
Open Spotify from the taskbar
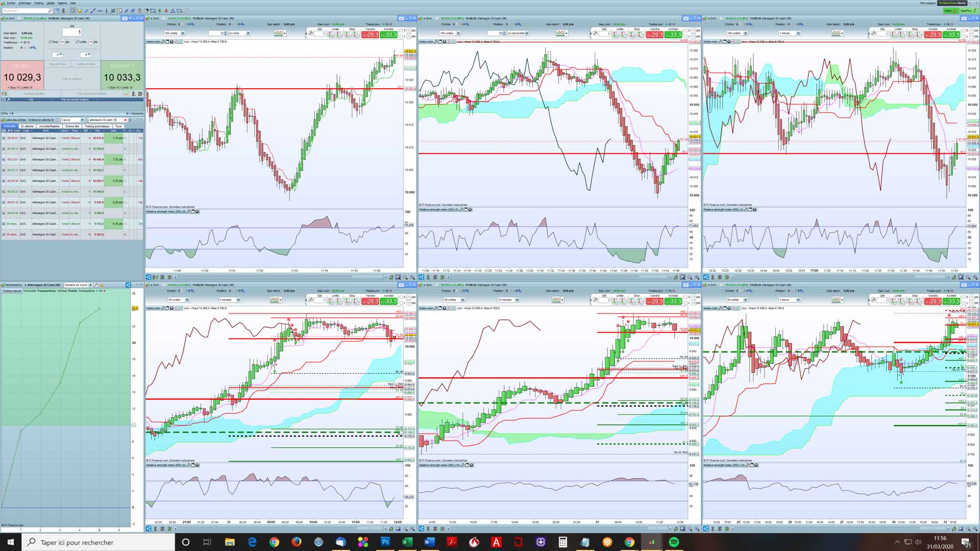pyautogui.click(x=674, y=542)
